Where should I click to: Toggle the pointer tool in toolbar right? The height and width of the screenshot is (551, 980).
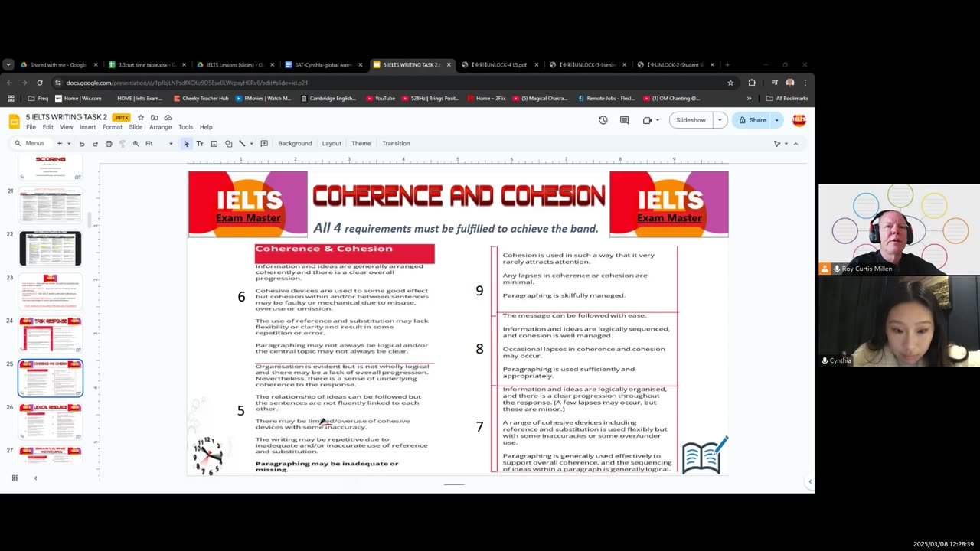click(x=776, y=144)
